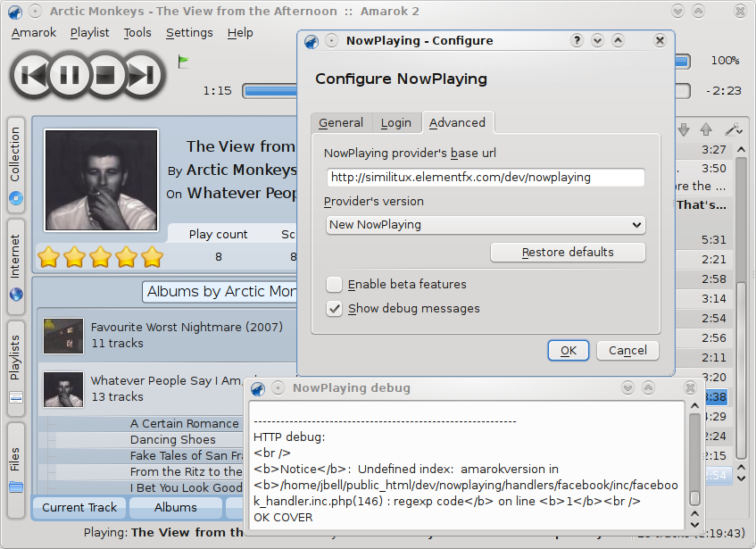Open playlist wrench settings icon
The width and height of the screenshot is (756, 549).
(x=734, y=129)
